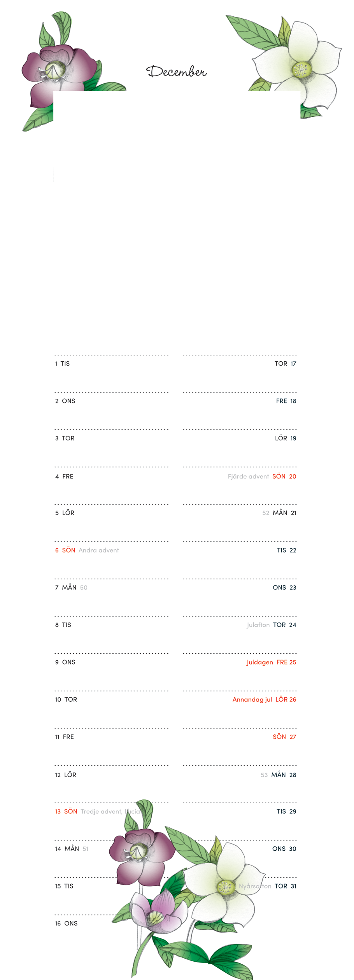Click week number 52 beside MÅN 21
Image resolution: width=354 pixels, height=980 pixels.
(x=266, y=513)
